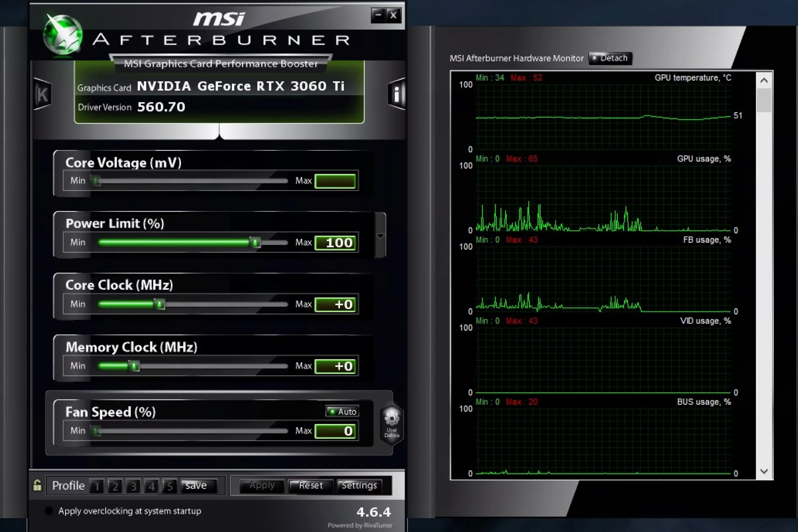
Task: Open the information i icon
Action: tap(396, 94)
